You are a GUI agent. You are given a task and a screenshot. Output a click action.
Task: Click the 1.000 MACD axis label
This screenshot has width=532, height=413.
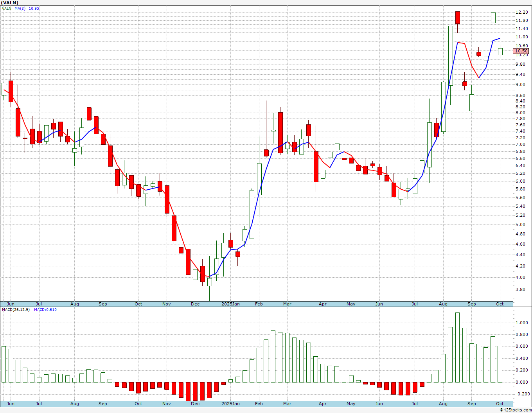[521, 323]
